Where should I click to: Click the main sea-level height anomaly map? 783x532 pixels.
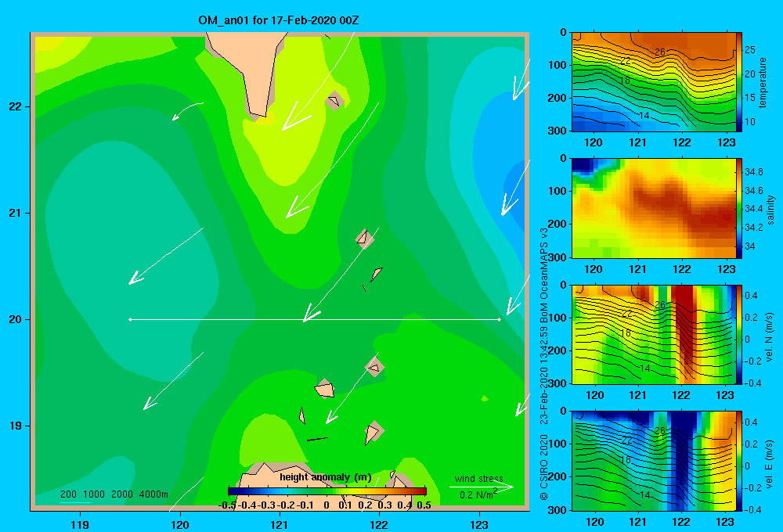(280, 271)
